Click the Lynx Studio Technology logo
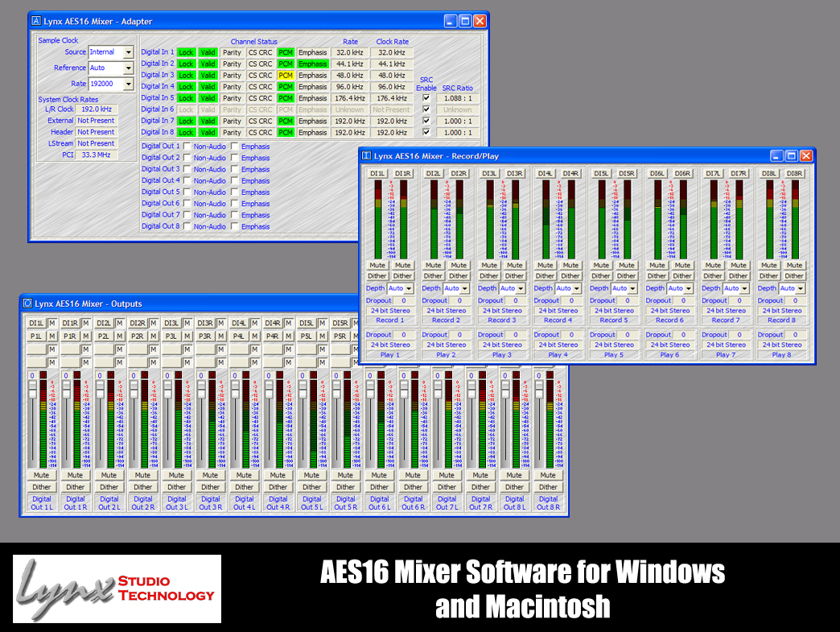The height and width of the screenshot is (632, 840). 117,588
